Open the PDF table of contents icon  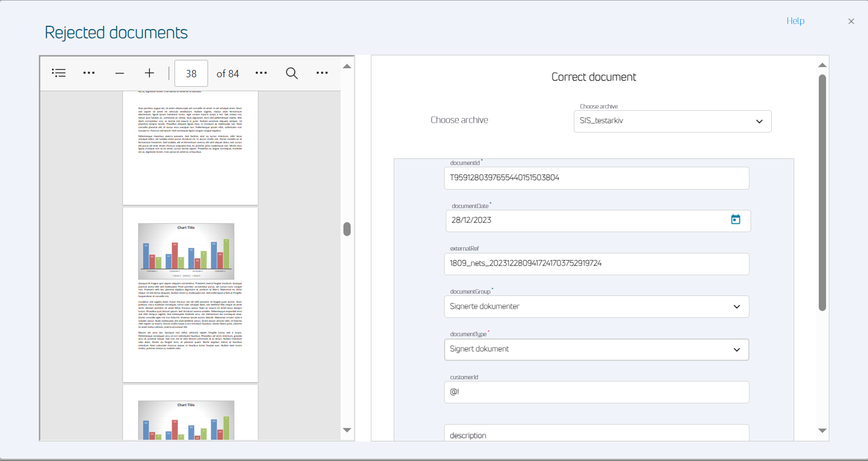(x=59, y=73)
